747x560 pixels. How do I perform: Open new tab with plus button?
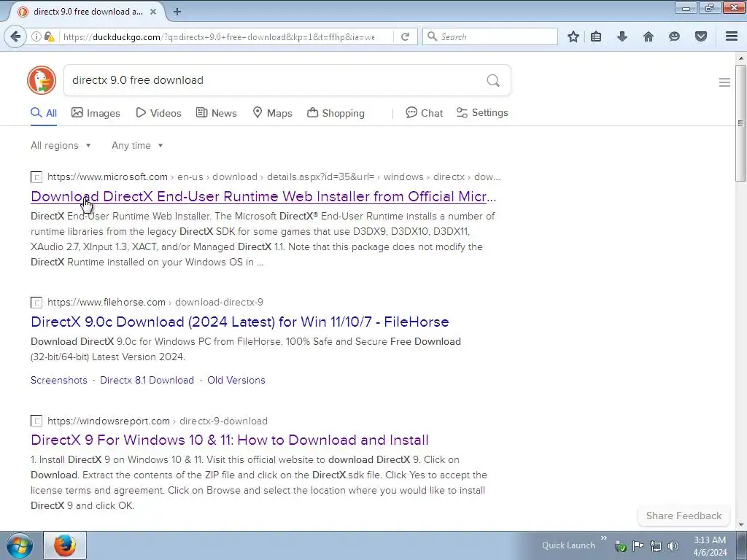click(177, 12)
